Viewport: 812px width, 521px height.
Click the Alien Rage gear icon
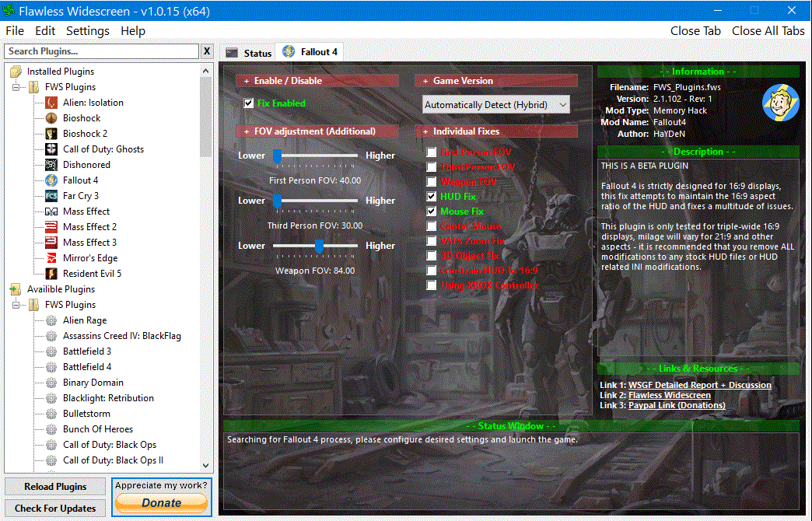click(51, 320)
